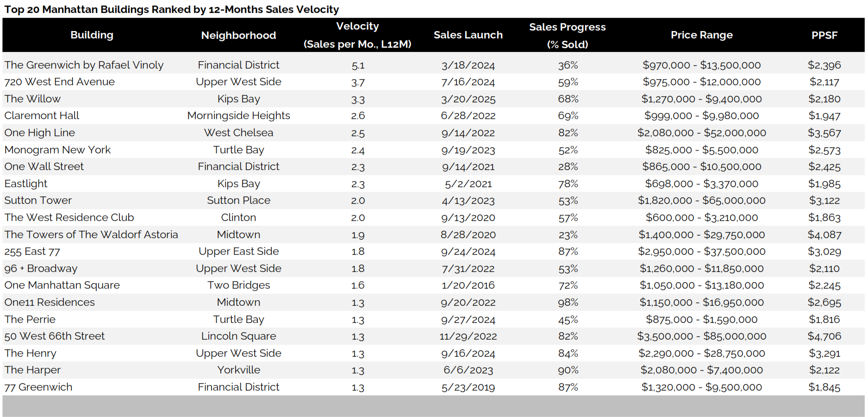Select the 98% sales progress for One11 Residences
868x417 pixels.
(568, 303)
